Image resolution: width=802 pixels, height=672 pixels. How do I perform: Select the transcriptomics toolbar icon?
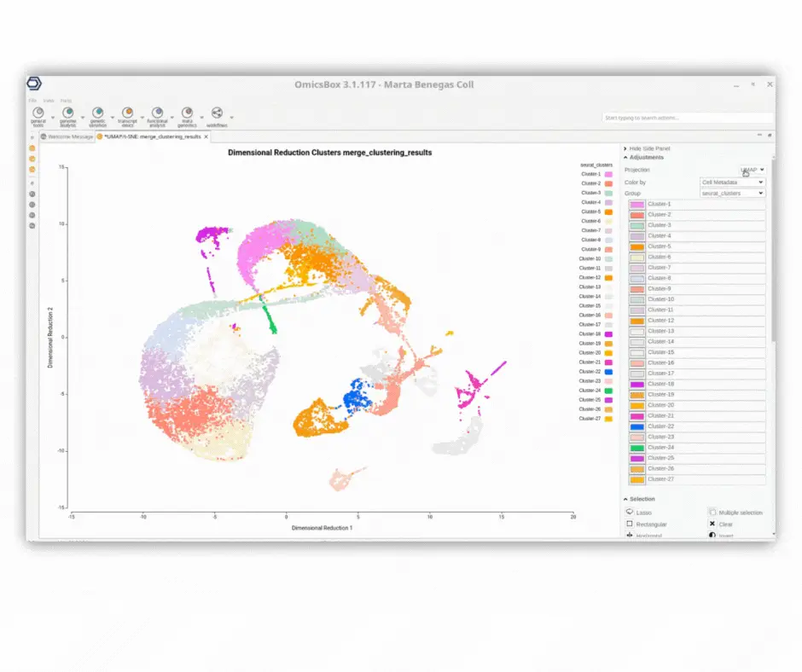tap(127, 113)
